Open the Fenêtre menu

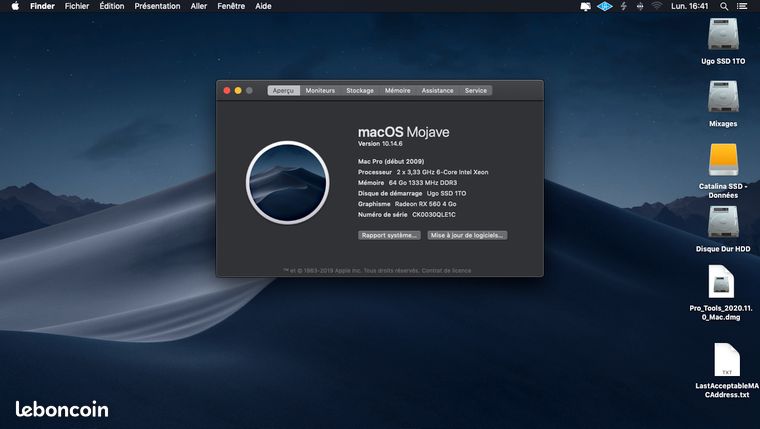(231, 6)
